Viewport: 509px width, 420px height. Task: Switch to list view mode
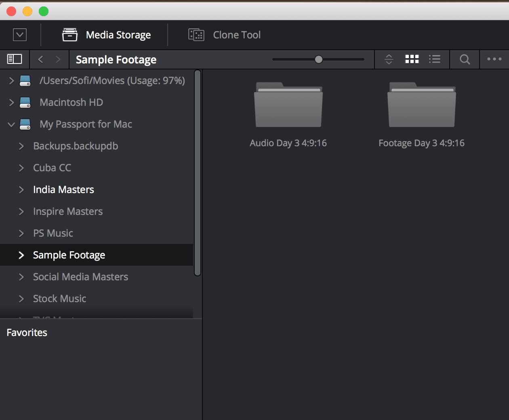[435, 59]
